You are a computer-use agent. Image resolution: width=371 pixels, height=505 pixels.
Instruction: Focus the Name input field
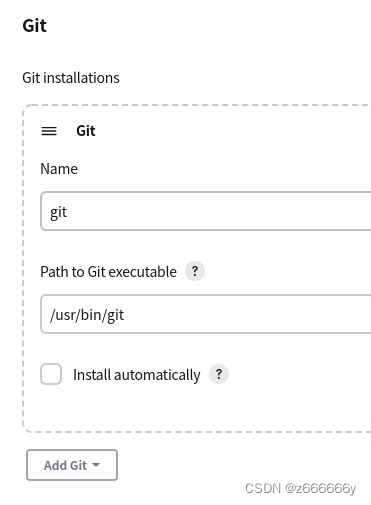click(206, 211)
